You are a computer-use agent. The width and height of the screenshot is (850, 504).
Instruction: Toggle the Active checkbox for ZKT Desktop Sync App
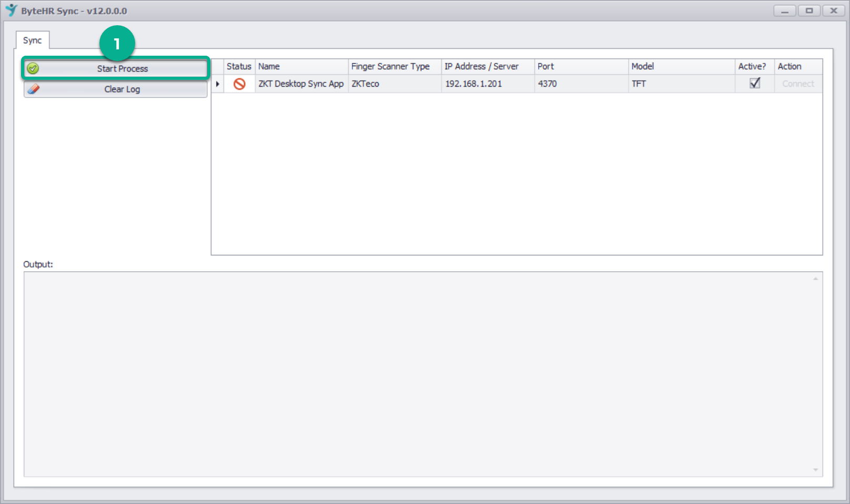[x=755, y=83]
